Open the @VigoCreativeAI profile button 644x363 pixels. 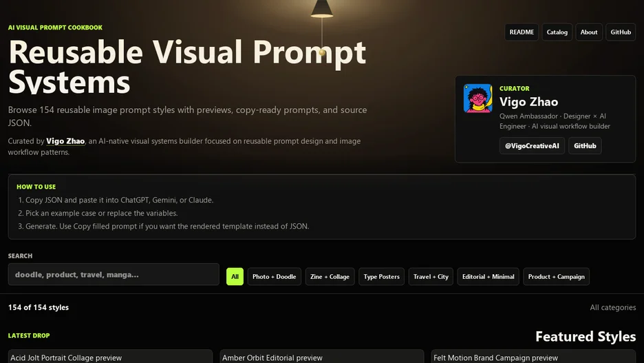532,146
